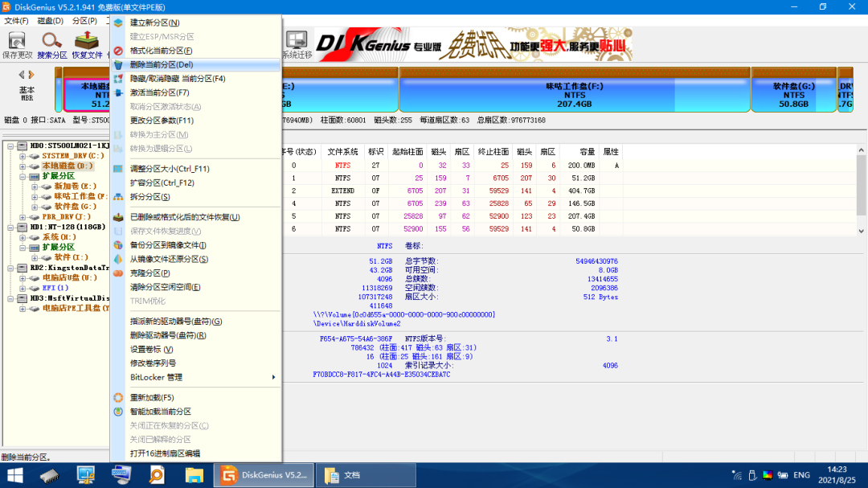Click the 文件系统 column header
This screenshot has height=488, width=868.
click(x=342, y=152)
